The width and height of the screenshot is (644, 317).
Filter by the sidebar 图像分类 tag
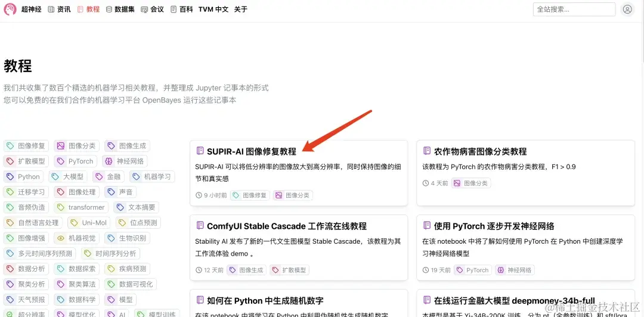pos(77,146)
